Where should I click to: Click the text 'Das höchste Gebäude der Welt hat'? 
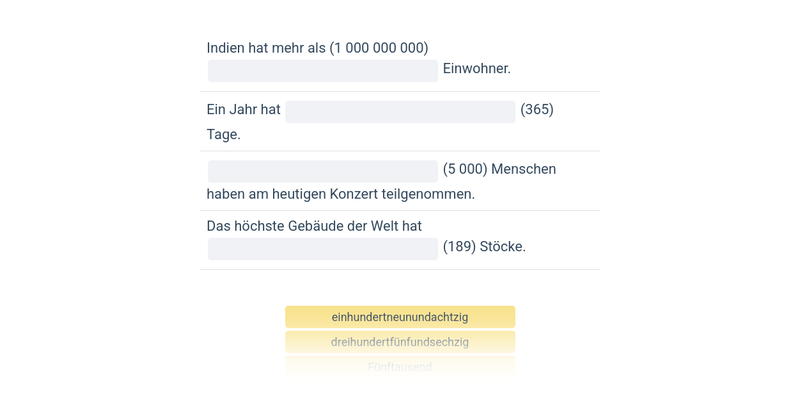coord(314,226)
